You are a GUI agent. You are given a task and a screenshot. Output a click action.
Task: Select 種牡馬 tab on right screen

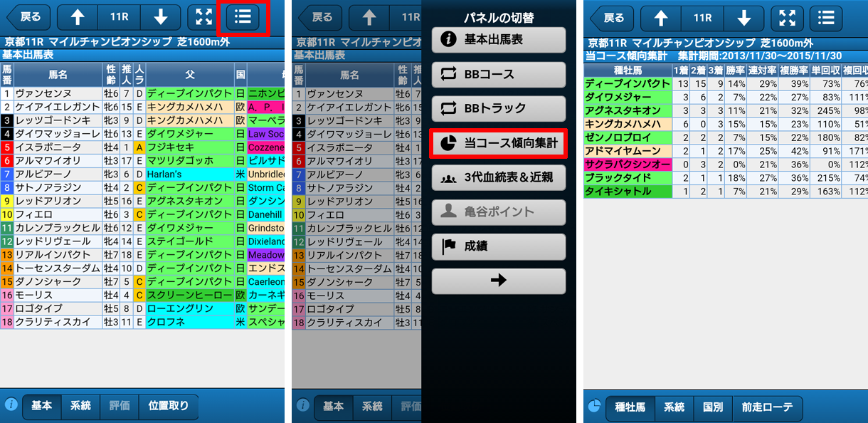tap(630, 407)
